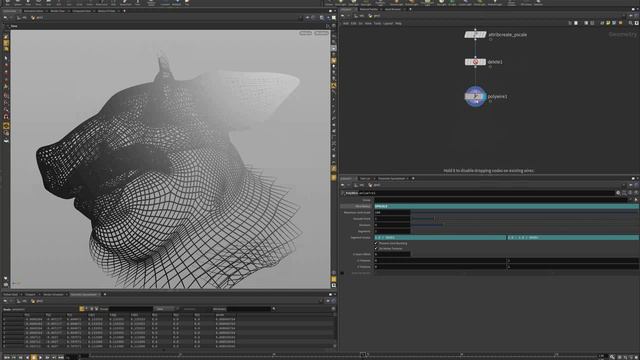Screen dimensions: 640x360
Task: Toggle Do Vertex Textures checkbox
Action: tap(376, 248)
